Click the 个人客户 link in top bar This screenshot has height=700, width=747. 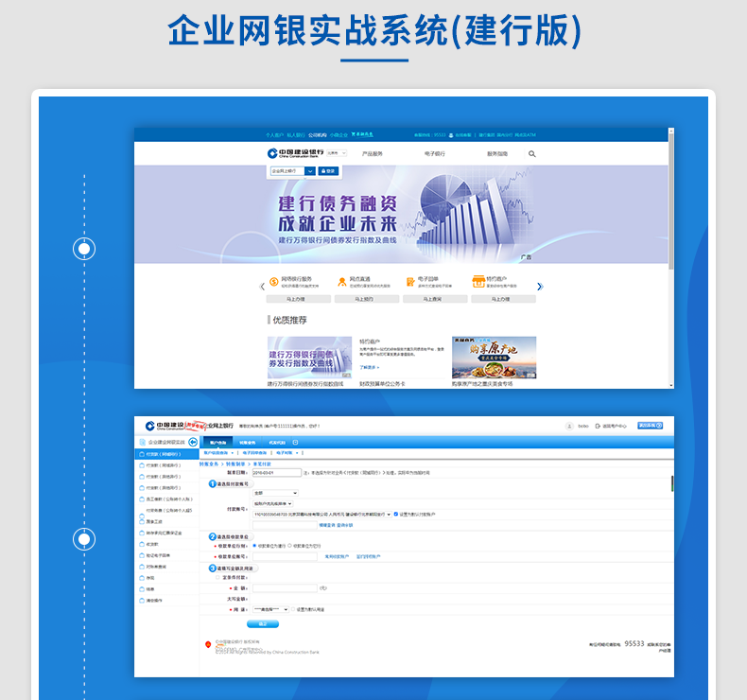pos(274,135)
